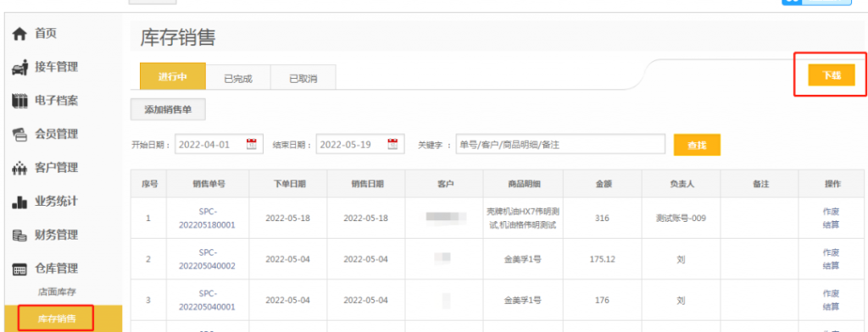Click 作废 for order SPC-202205040001
Viewport: 868px width, 332px height.
831,293
